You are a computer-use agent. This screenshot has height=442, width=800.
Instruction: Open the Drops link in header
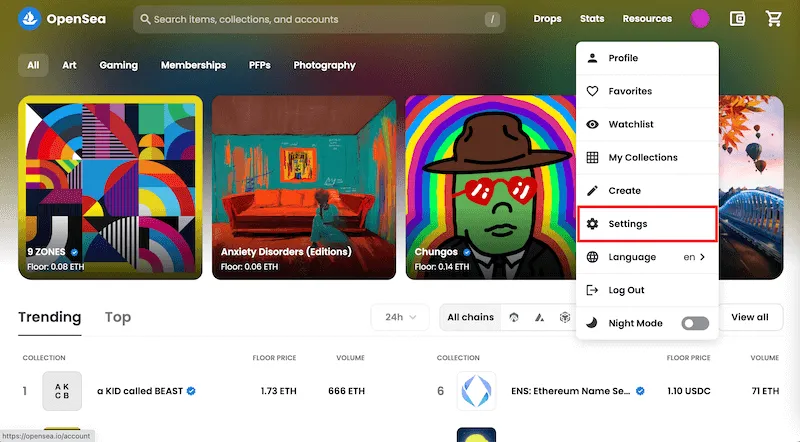coord(547,19)
